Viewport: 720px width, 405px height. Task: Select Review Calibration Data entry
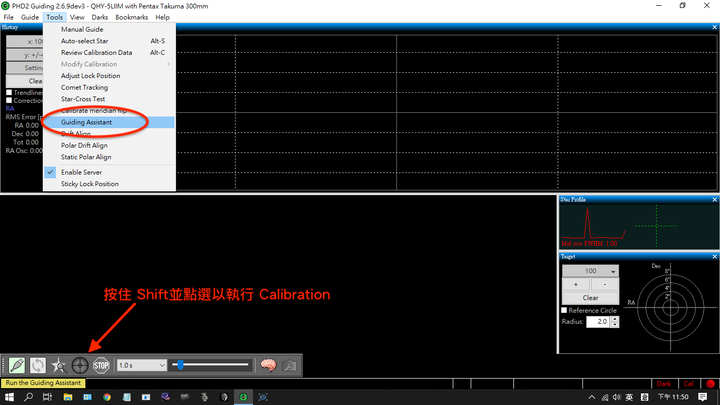(x=109, y=52)
